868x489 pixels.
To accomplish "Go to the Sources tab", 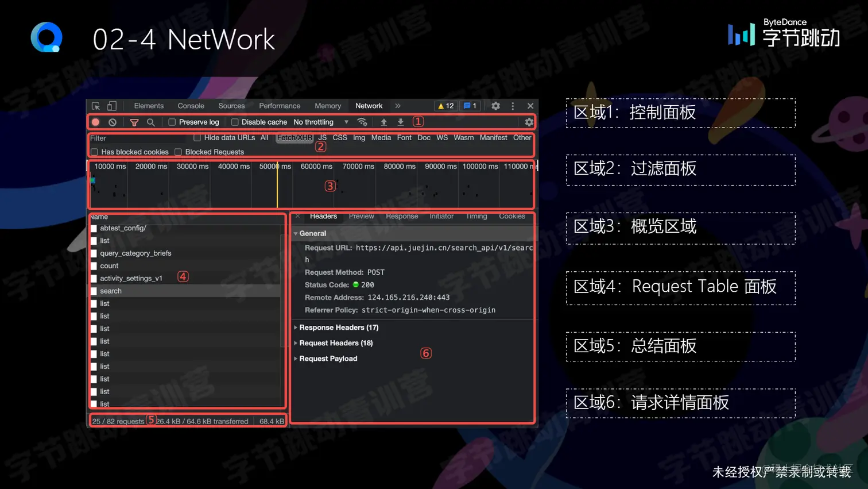I will tap(231, 106).
